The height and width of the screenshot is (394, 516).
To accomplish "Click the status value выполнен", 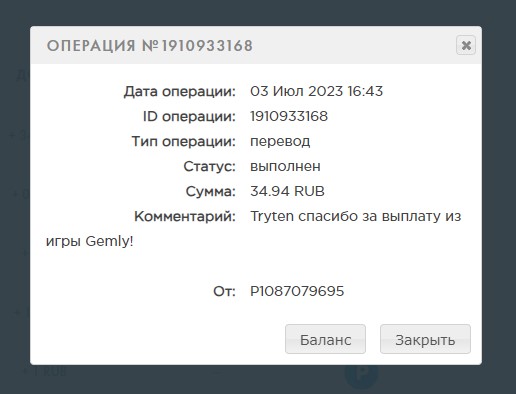I will 285,166.
